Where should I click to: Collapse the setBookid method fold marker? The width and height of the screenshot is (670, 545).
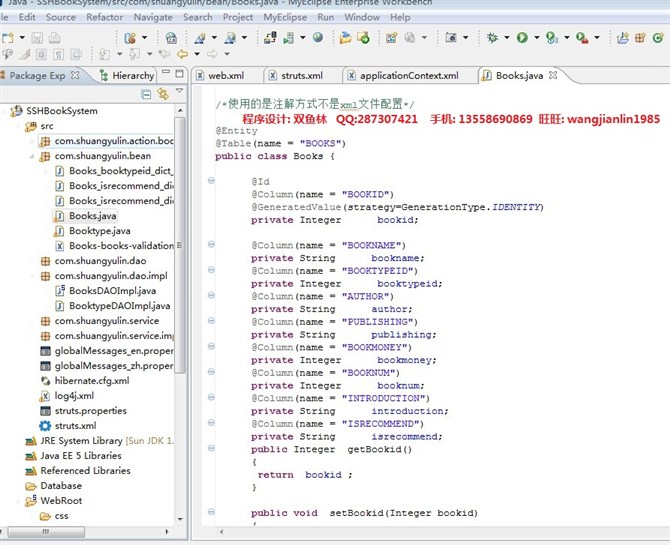[x=211, y=512]
